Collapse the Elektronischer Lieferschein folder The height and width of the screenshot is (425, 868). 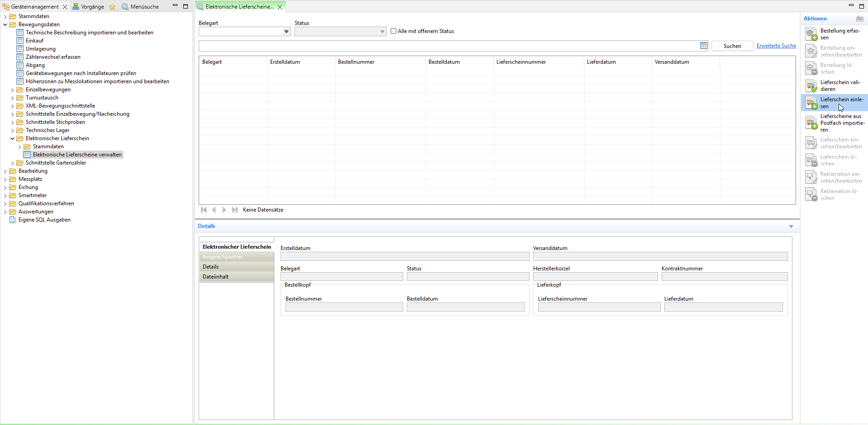click(x=12, y=138)
